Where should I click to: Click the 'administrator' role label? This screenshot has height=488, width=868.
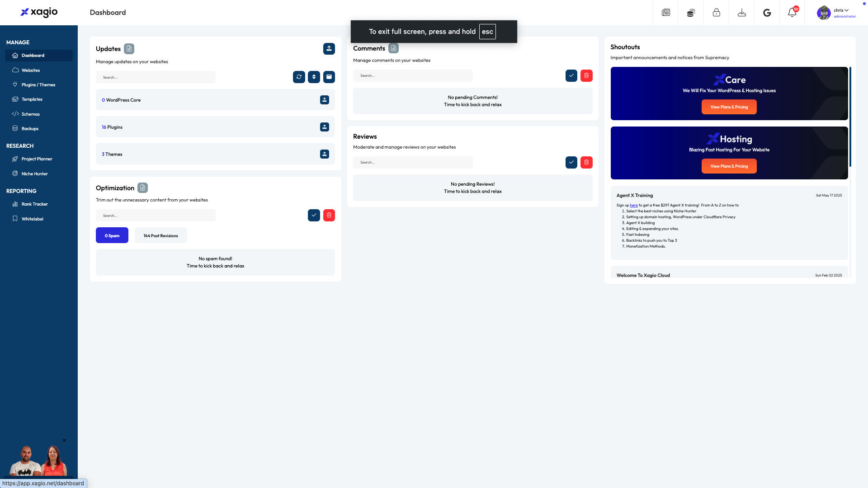[x=844, y=16]
